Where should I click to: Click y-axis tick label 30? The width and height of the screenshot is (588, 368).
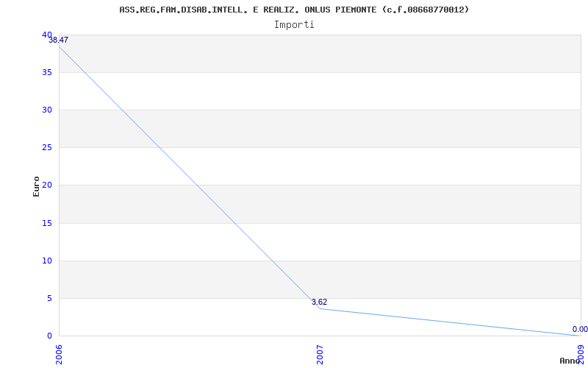47,110
